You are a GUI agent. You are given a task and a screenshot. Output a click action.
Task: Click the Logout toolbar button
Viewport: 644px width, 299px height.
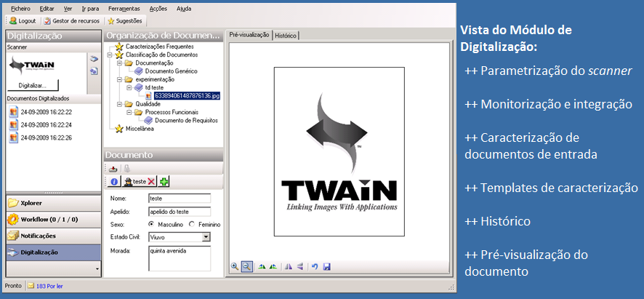tap(23, 20)
